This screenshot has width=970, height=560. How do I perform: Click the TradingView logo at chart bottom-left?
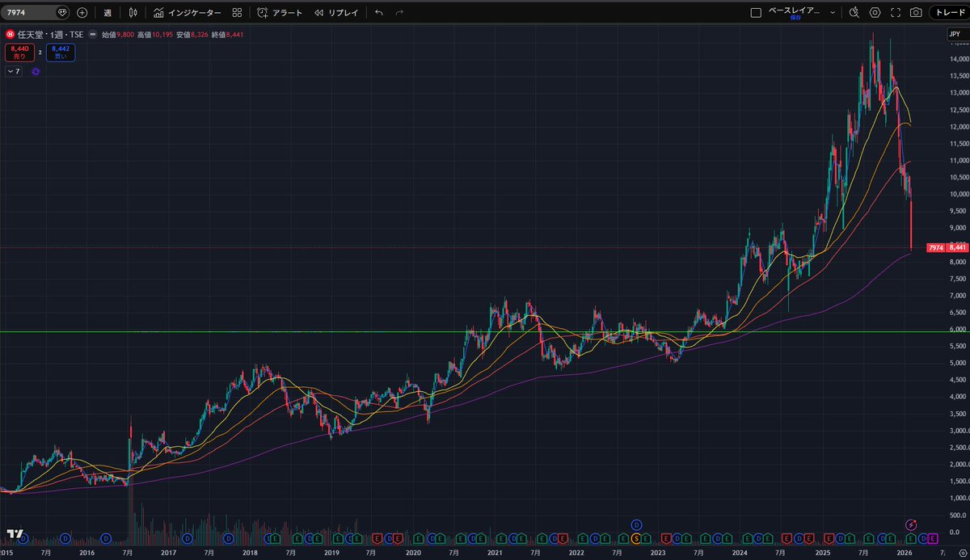tap(14, 533)
